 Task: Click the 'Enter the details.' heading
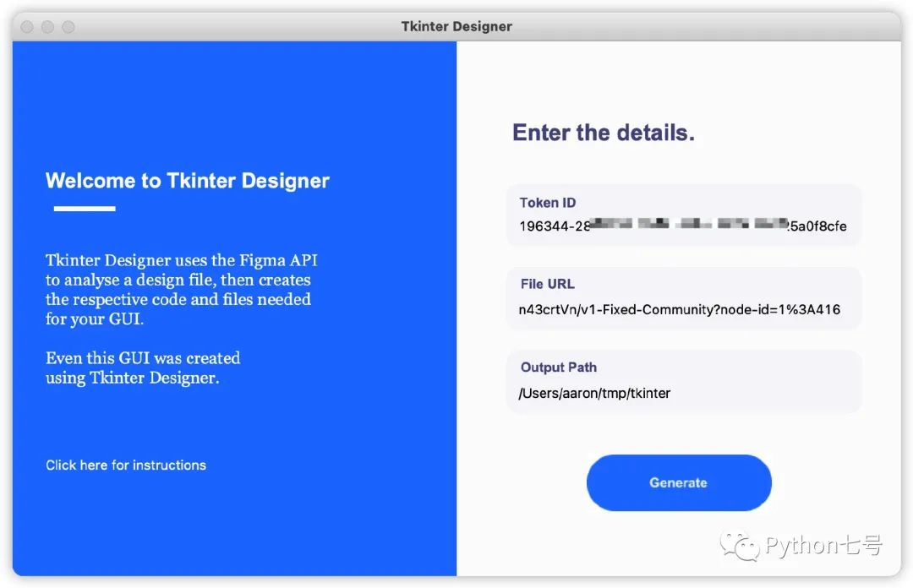coord(602,132)
